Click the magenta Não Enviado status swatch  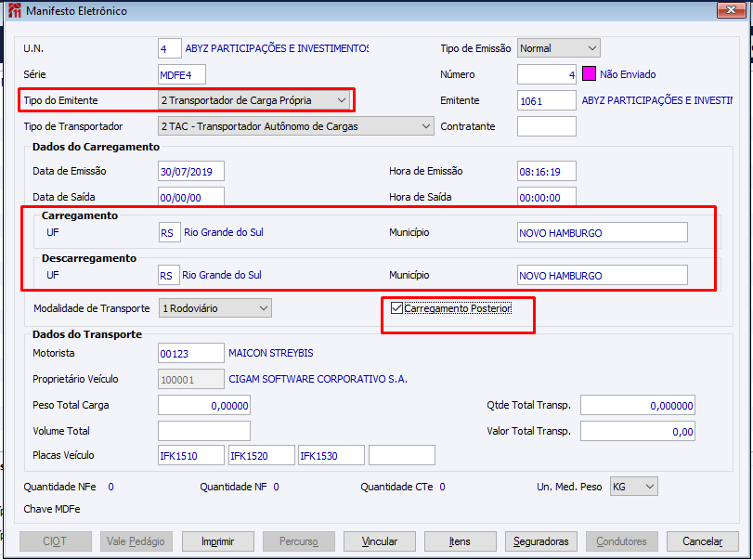[589, 74]
